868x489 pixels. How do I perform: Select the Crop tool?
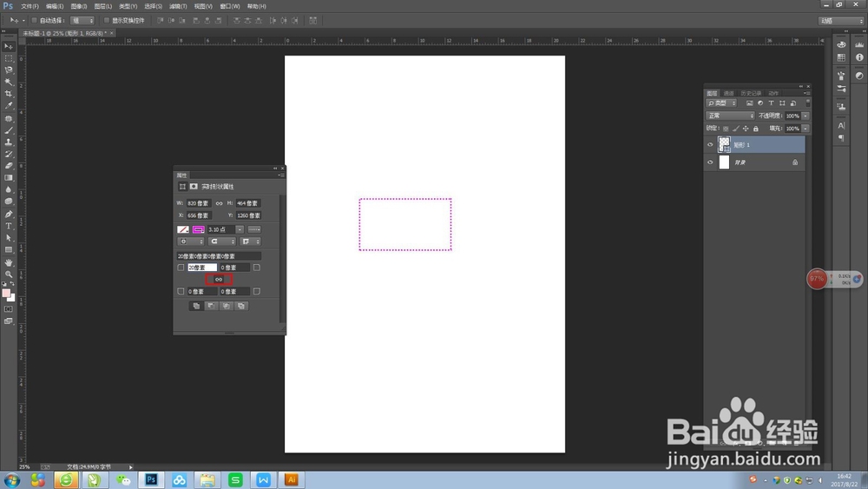click(9, 94)
